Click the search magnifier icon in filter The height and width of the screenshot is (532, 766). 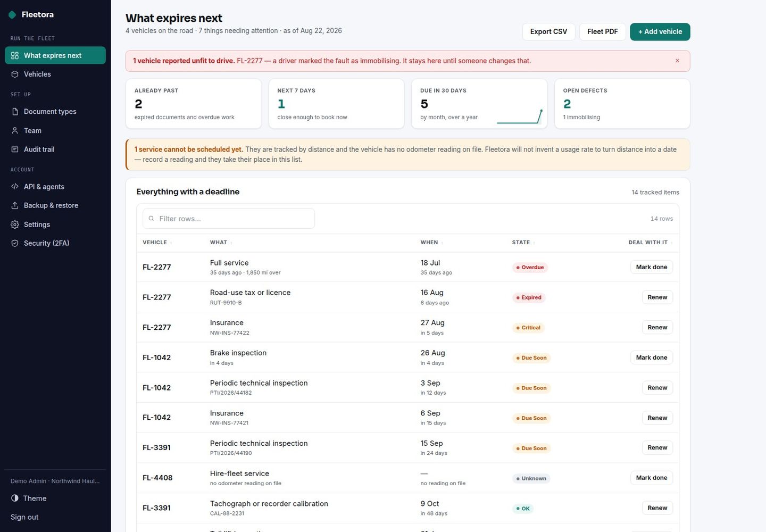151,219
